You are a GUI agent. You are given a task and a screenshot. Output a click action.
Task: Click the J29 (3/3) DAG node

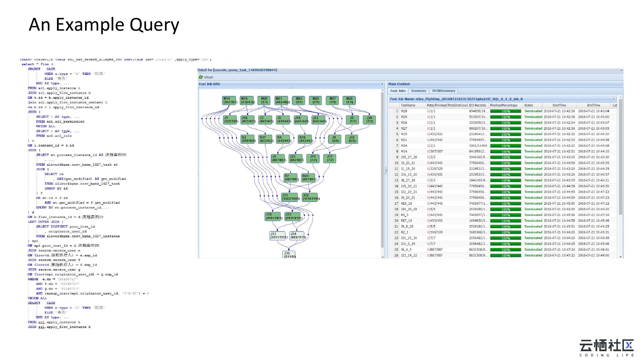[x=369, y=120]
